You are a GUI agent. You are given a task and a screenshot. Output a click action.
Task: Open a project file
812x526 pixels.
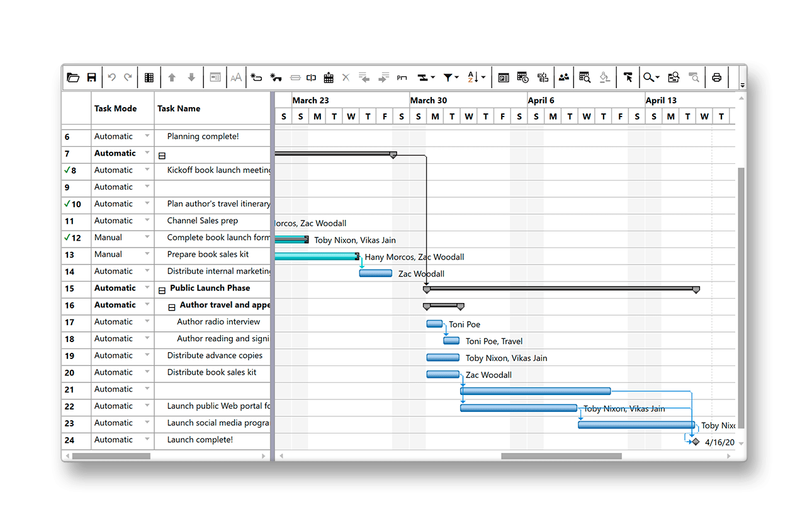pyautogui.click(x=74, y=77)
